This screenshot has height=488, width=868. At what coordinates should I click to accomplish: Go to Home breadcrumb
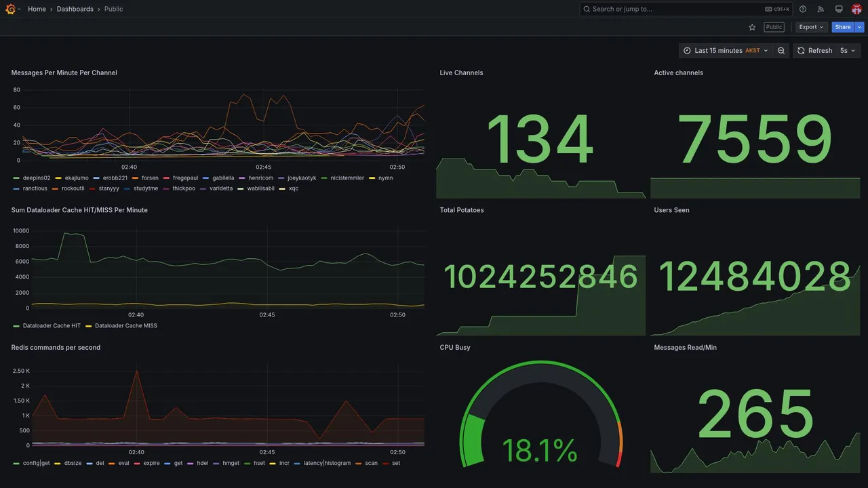click(37, 9)
